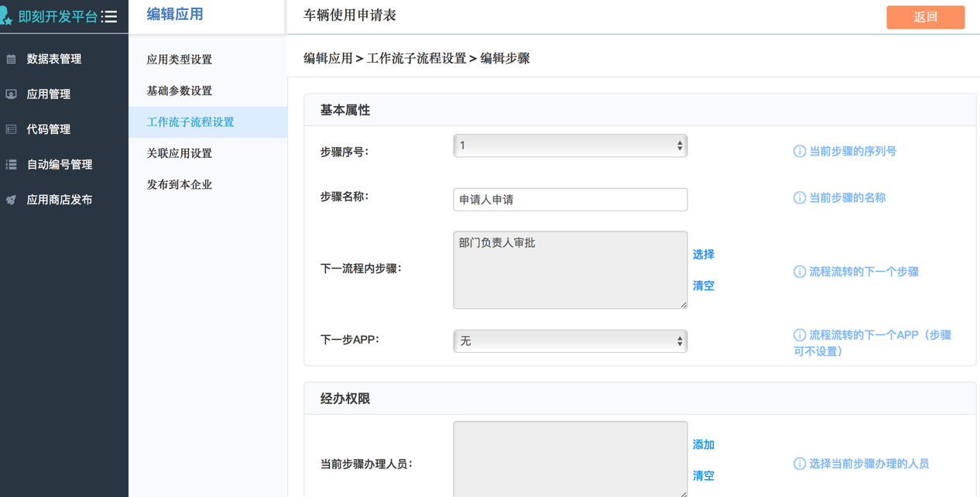Click the hamburger menu icon beside platform title

(x=109, y=16)
